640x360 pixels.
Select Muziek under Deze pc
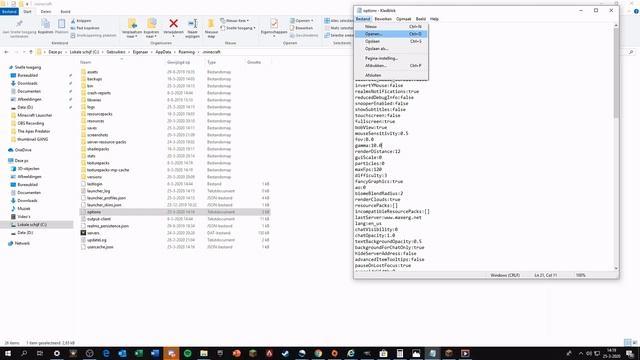tap(24, 209)
